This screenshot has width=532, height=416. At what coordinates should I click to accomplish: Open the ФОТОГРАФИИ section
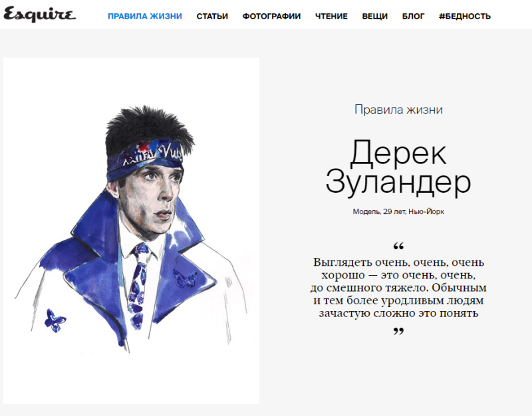point(271,16)
